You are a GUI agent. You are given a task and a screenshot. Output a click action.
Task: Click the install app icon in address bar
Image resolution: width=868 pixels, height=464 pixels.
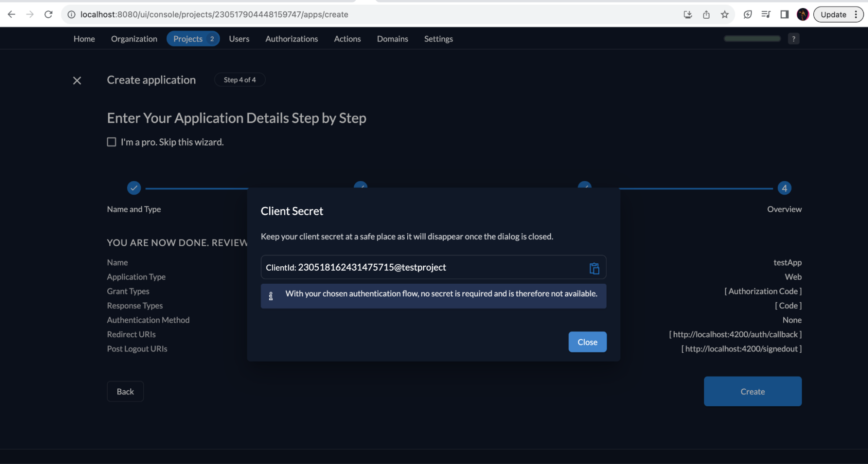687,14
